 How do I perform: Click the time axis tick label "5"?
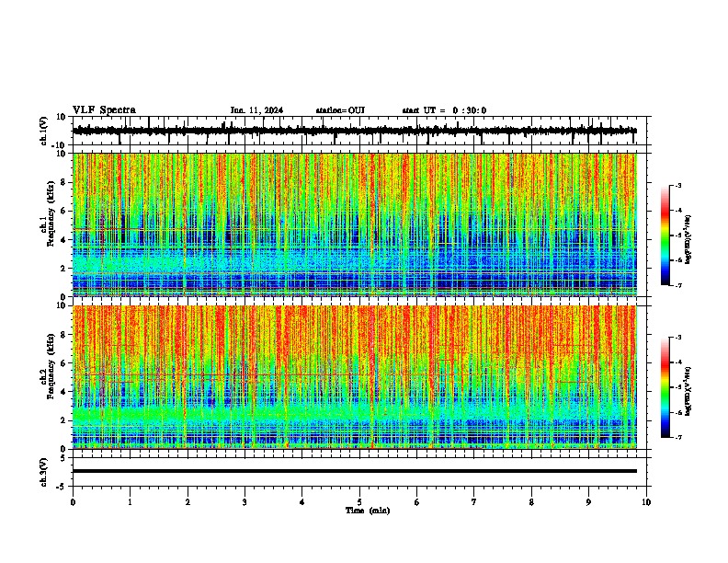pyautogui.click(x=359, y=502)
